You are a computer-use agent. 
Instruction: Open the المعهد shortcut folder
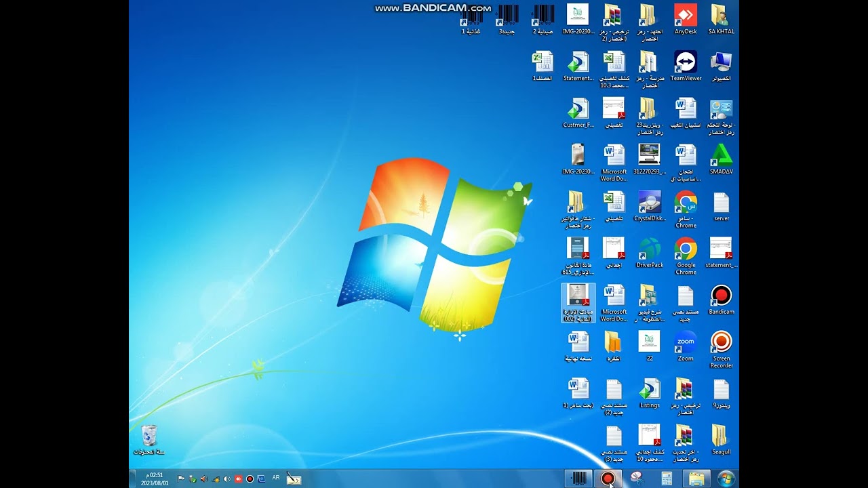(x=650, y=22)
